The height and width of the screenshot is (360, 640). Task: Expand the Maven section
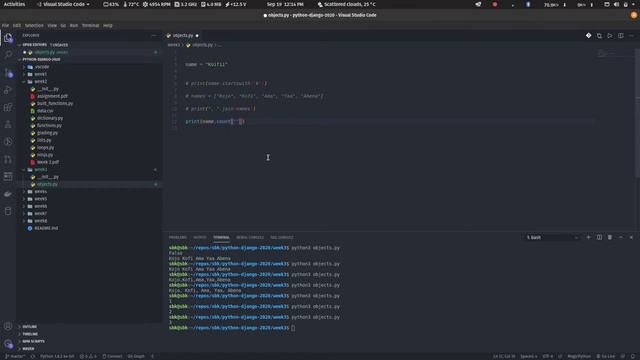[28, 349]
